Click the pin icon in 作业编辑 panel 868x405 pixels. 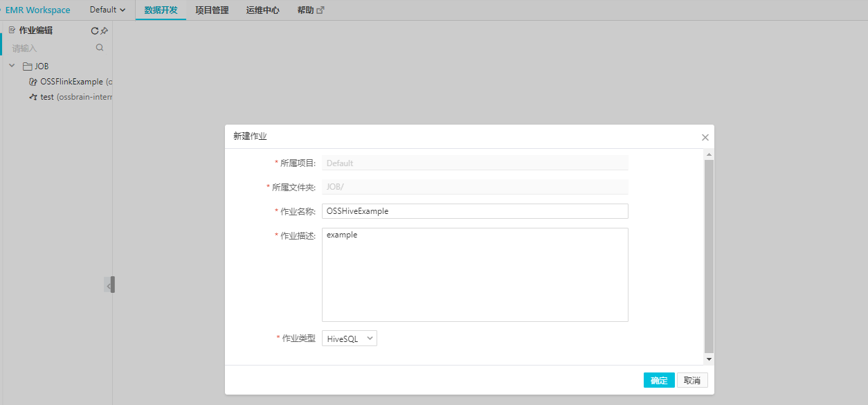click(x=105, y=30)
